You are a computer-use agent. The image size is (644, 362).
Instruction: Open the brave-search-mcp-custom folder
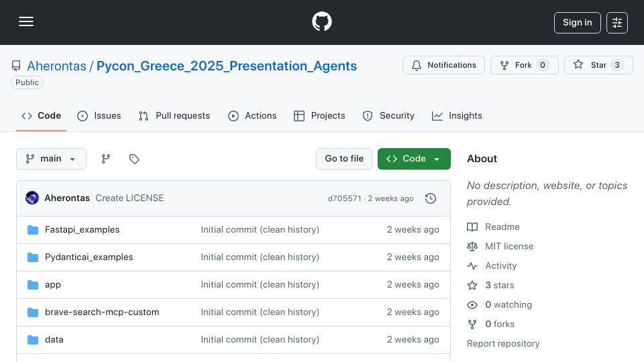click(x=102, y=312)
